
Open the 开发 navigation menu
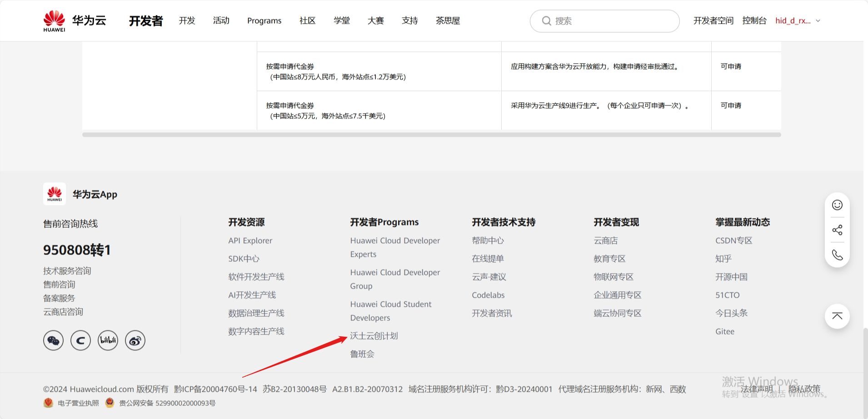[x=187, y=21]
